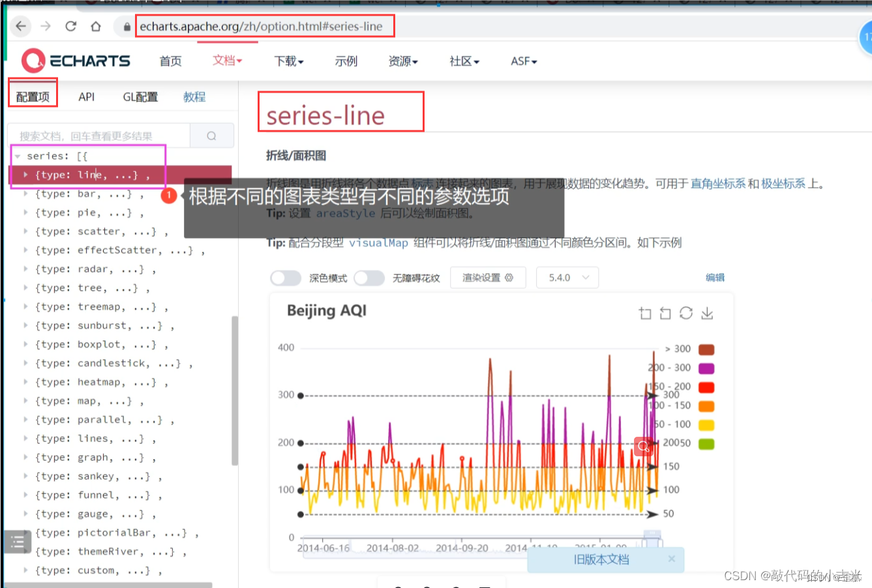
Task: Click the 直角坐标系 link
Action: tap(717, 184)
